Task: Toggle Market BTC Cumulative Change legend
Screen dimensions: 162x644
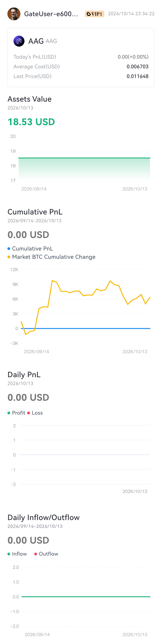Action: pyautogui.click(x=51, y=257)
